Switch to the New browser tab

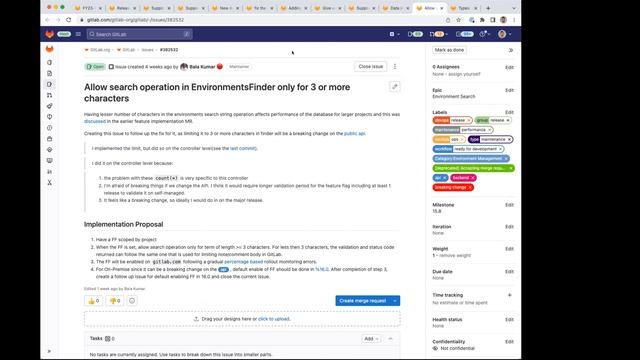224,8
